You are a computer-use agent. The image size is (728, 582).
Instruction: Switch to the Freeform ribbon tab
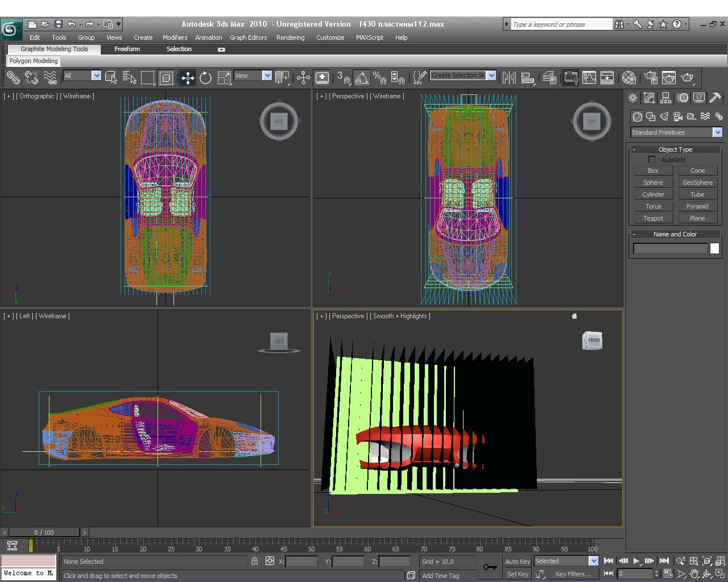(127, 49)
